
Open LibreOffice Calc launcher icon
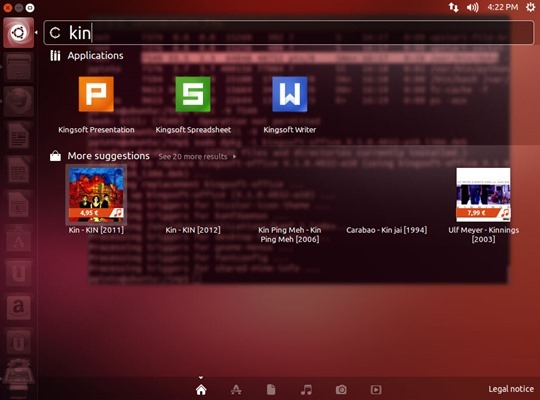(19, 170)
